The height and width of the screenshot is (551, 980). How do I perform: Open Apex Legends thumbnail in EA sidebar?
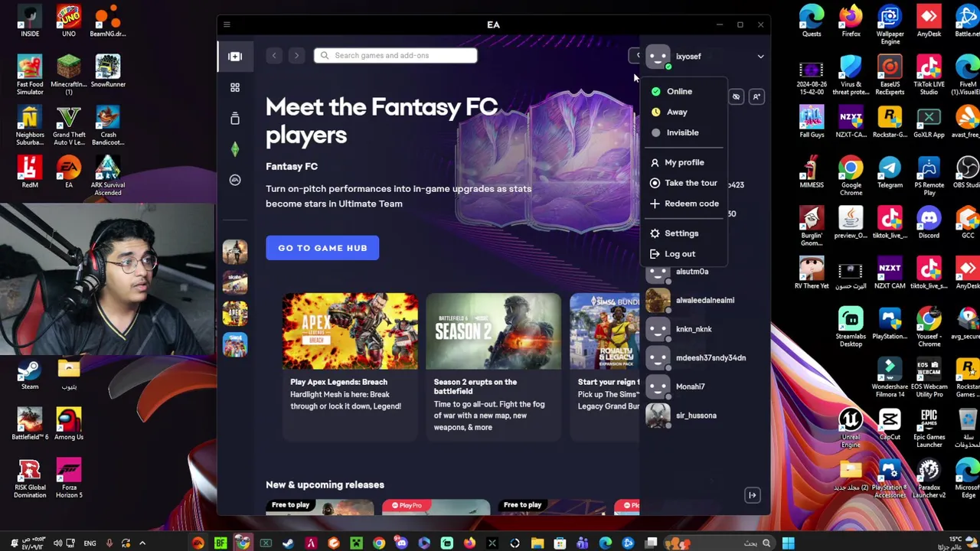[x=235, y=314]
